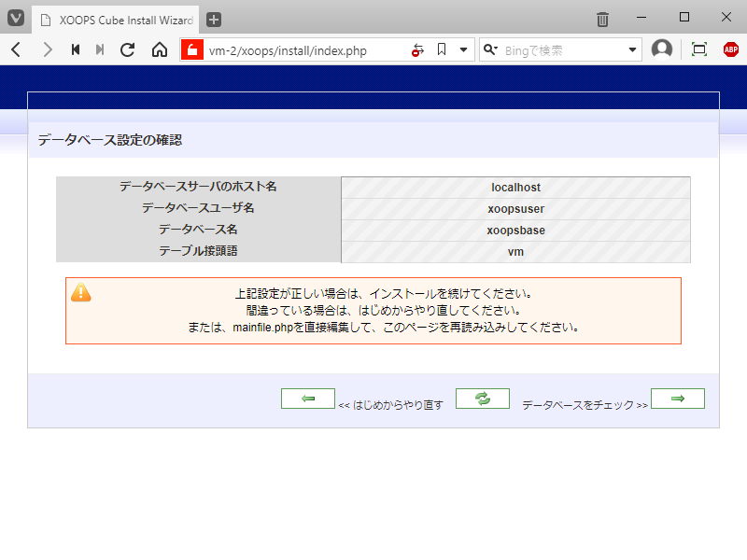
Task: Click the 'xoopsuser' value cell
Action: tap(516, 209)
